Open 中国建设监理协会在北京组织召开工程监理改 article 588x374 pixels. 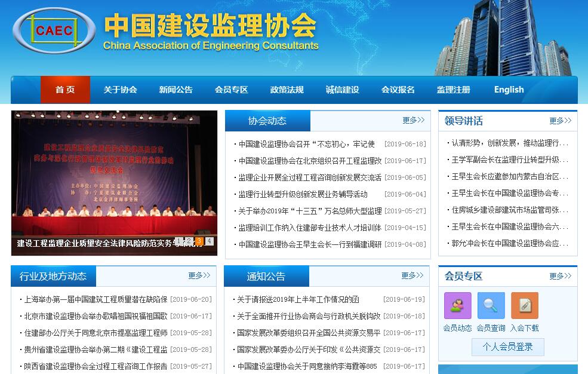tap(310, 161)
